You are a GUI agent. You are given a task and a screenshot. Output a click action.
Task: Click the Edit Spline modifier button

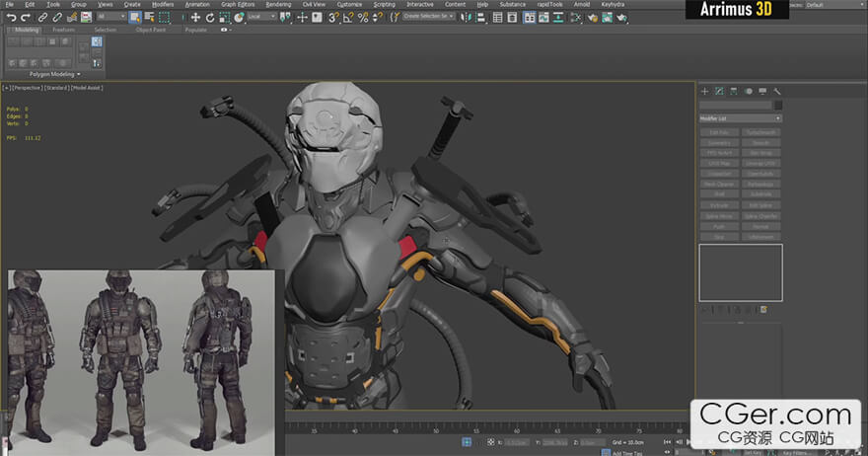pyautogui.click(x=760, y=205)
